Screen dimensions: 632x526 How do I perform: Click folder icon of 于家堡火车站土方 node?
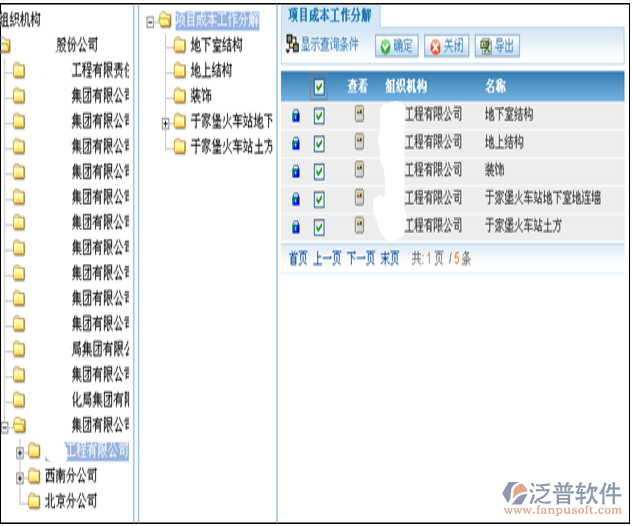pyautogui.click(x=180, y=147)
